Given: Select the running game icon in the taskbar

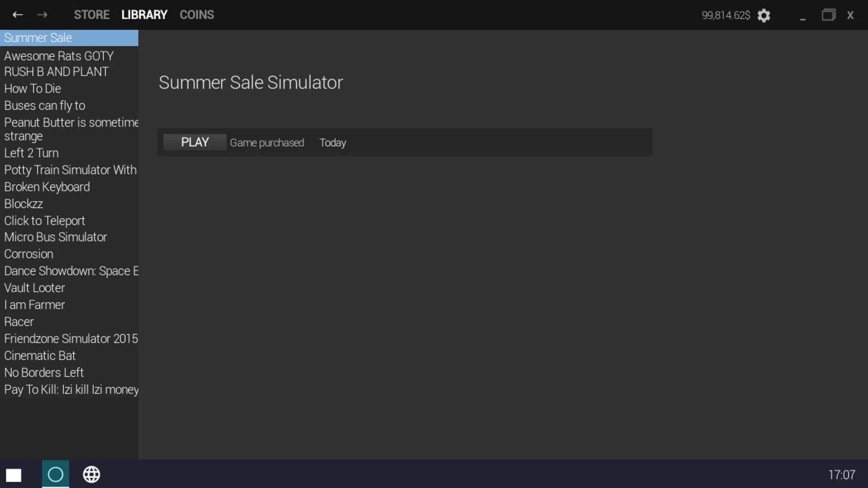Looking at the screenshot, I should [55, 474].
